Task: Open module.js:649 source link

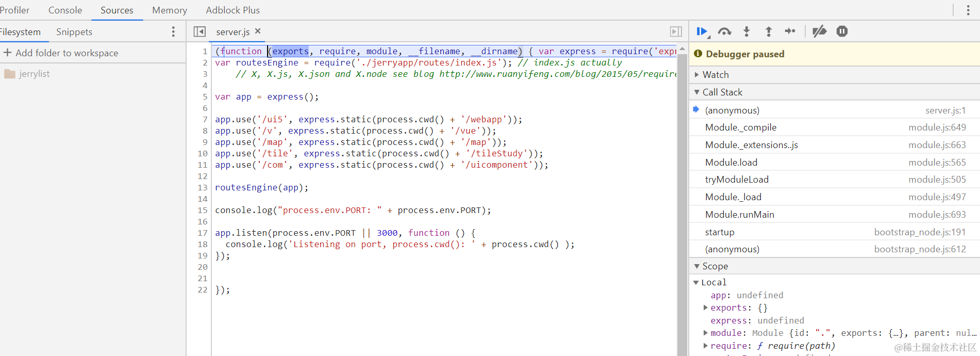Action: point(937,127)
